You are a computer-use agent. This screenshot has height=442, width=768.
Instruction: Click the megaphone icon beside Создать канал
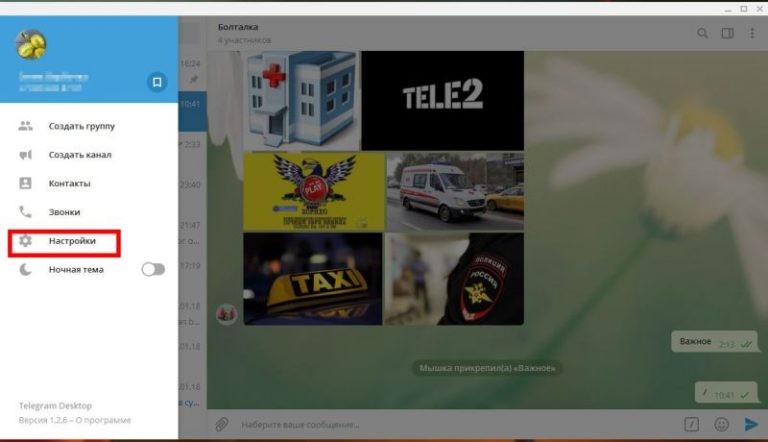[25, 155]
